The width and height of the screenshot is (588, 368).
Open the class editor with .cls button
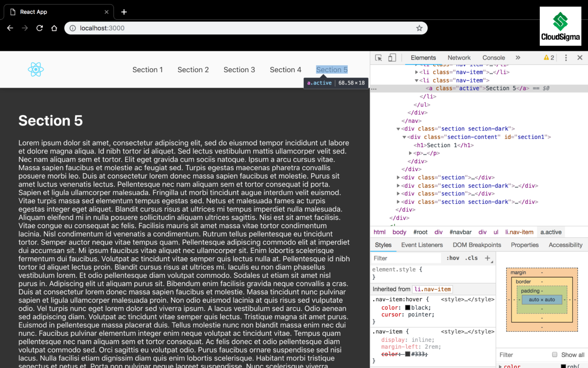click(472, 258)
